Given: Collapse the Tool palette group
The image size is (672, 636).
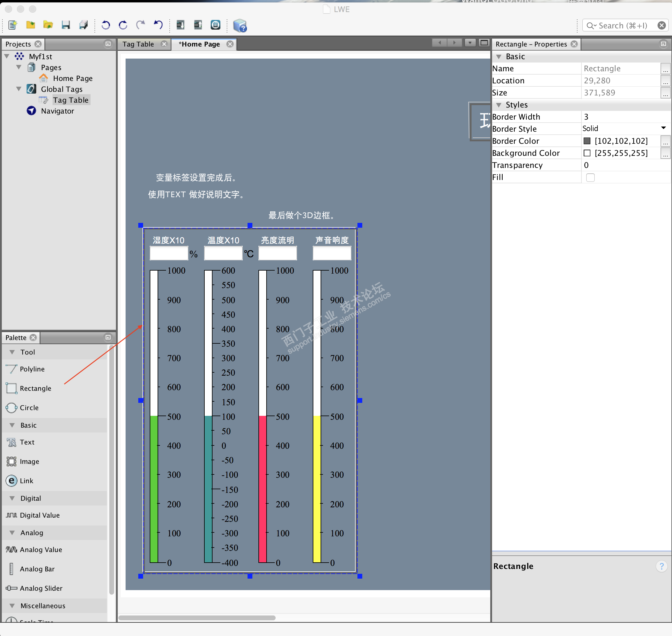Looking at the screenshot, I should pos(12,352).
